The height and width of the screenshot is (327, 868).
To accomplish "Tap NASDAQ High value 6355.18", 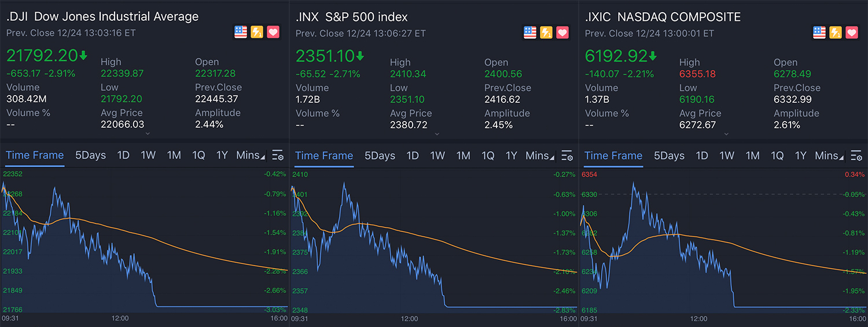I will click(697, 74).
